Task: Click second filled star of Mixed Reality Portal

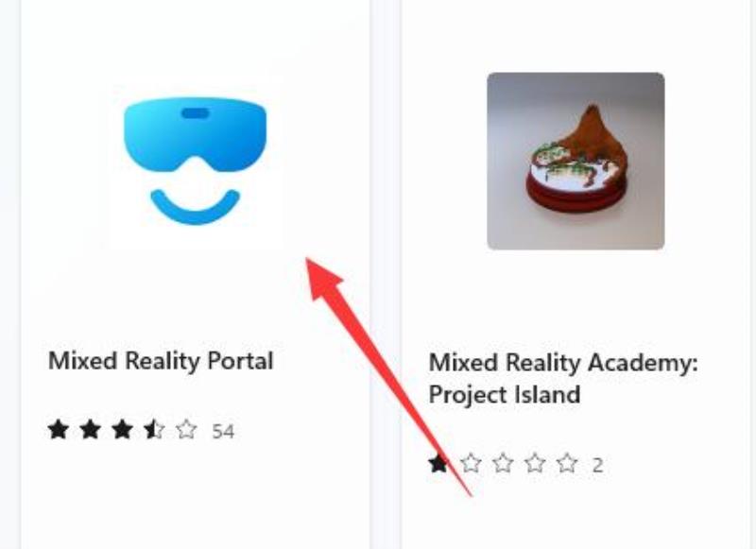Action: 90,429
